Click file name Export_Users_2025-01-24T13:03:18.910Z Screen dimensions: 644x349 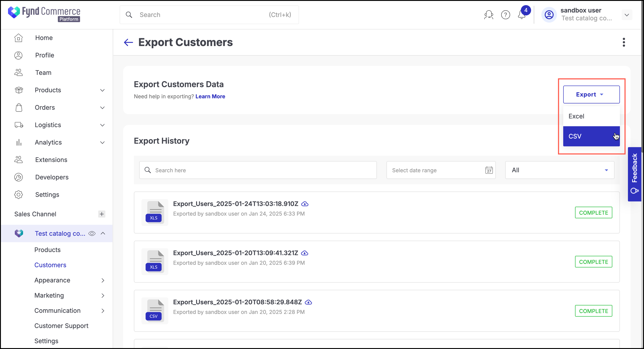(x=236, y=204)
